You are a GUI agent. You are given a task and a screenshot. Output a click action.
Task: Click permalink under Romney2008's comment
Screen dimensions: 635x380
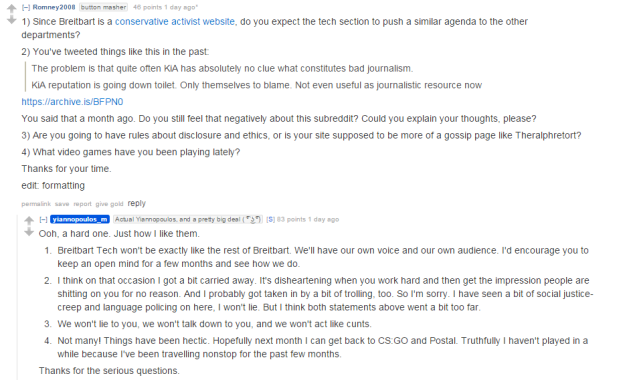(x=36, y=204)
